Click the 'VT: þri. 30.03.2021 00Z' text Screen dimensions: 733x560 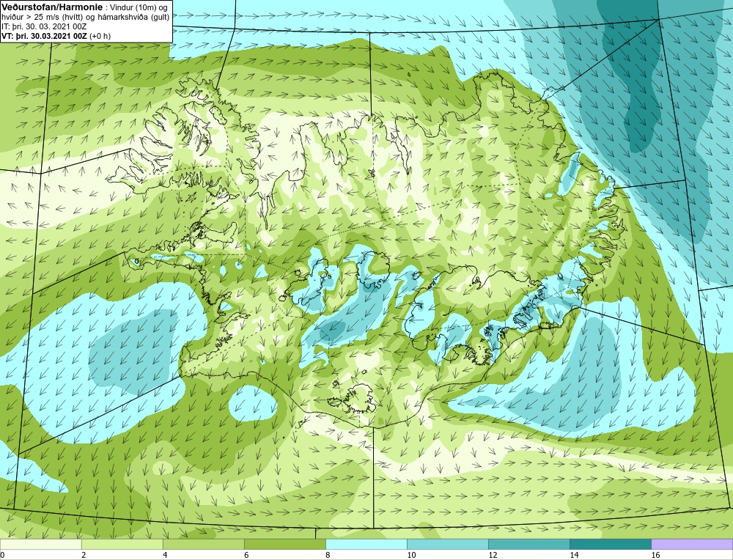(44, 35)
